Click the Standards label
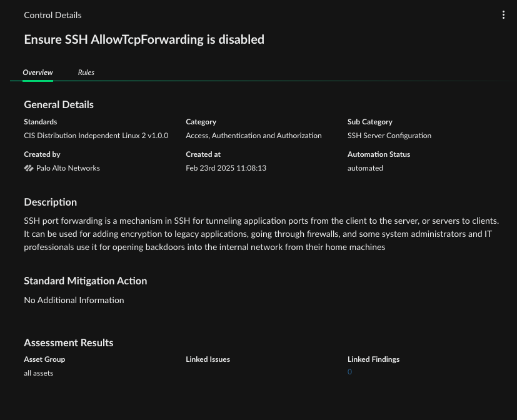The image size is (517, 420). 40,122
